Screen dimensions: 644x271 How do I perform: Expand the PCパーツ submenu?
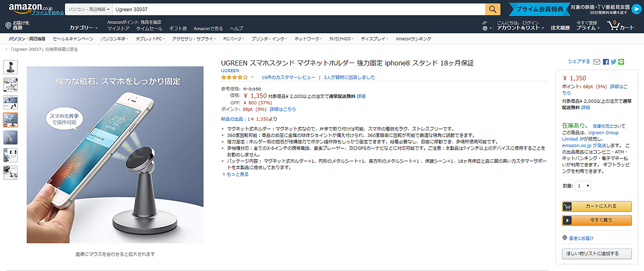point(234,39)
